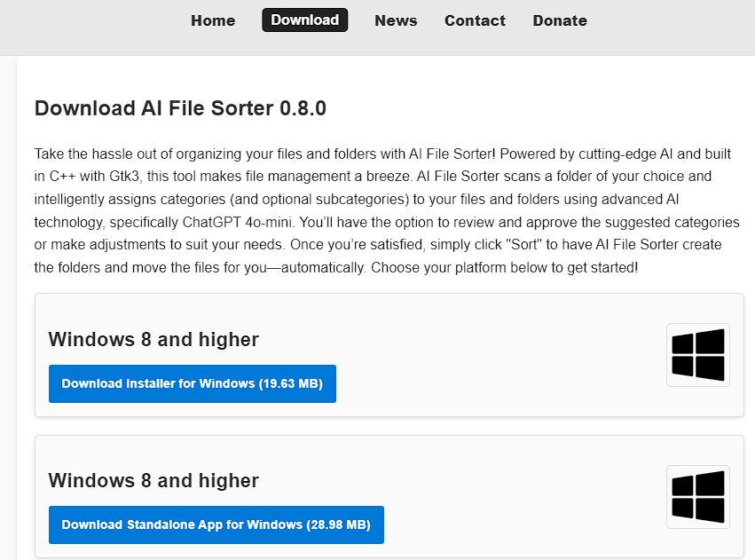Click the Windows logo in the installer card
The image size is (755, 560).
(x=697, y=355)
